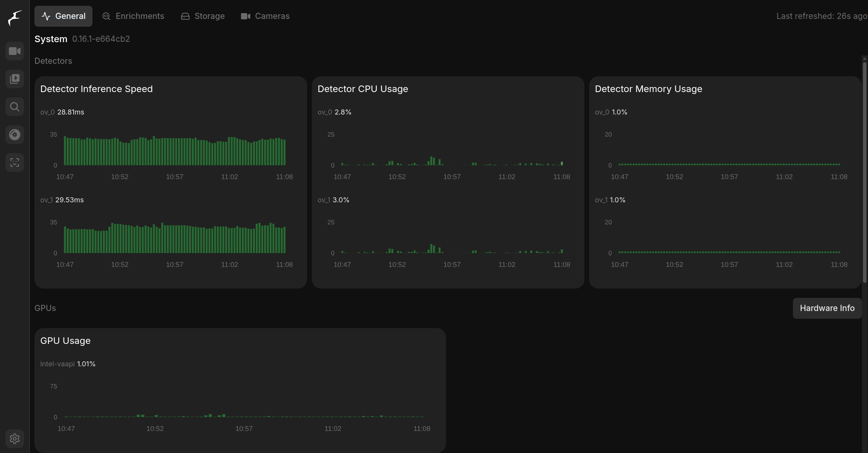Open the explore search icon in sidebar

[x=15, y=107]
